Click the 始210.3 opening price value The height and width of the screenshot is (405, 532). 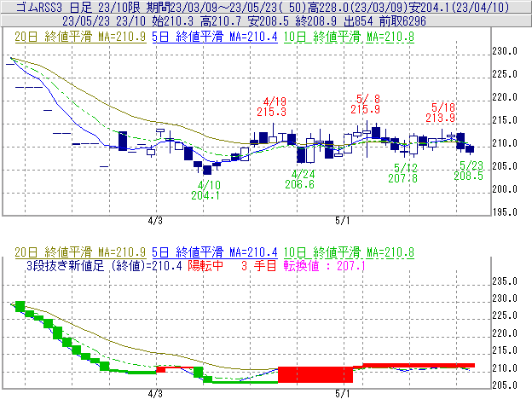(173, 21)
